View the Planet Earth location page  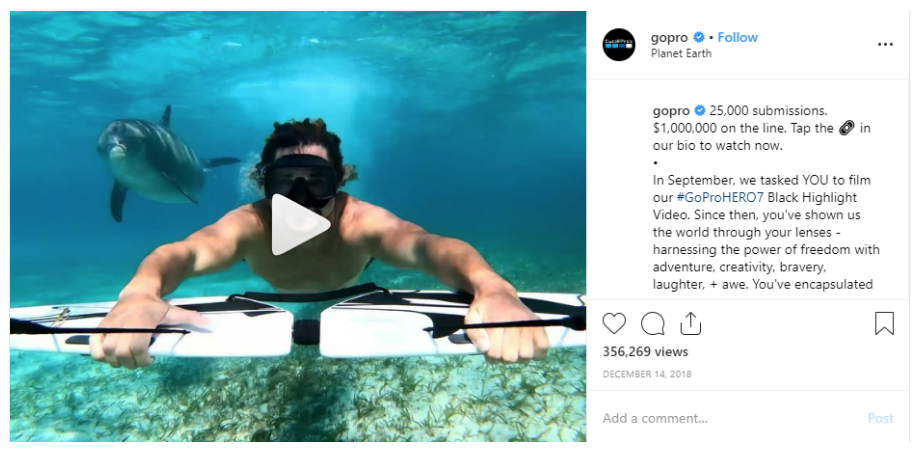coord(681,53)
